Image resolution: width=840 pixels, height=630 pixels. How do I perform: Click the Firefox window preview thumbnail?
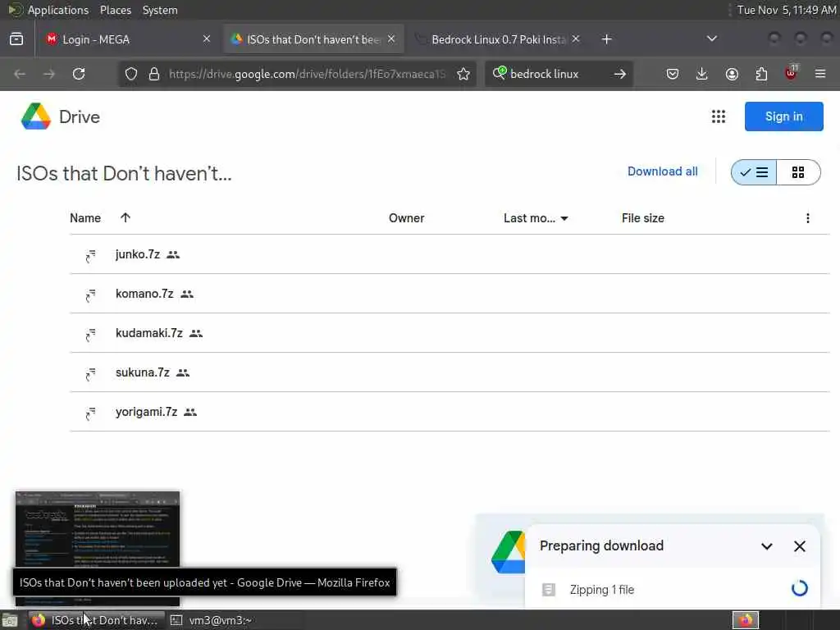(x=98, y=549)
